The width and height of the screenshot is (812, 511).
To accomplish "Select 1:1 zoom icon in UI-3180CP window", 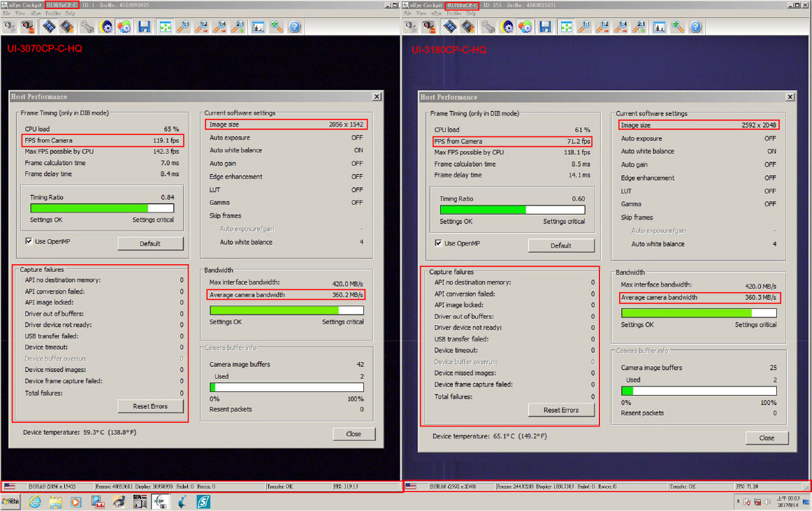I will click(x=585, y=27).
